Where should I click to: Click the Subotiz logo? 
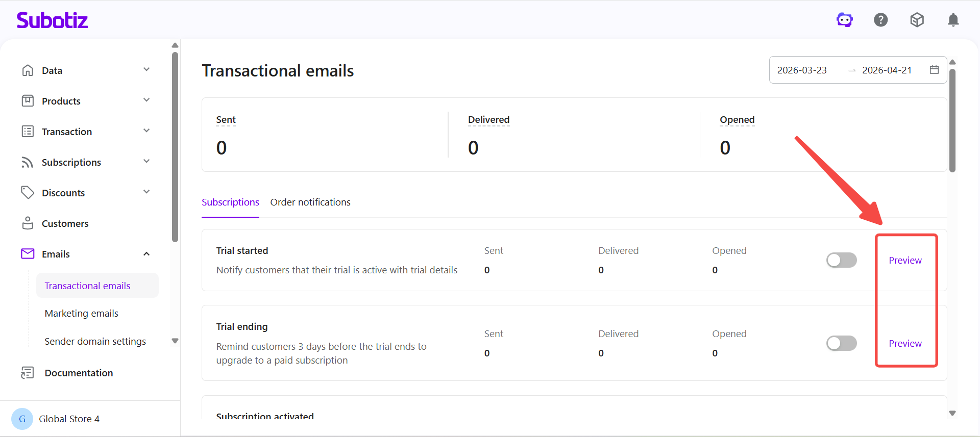point(52,20)
